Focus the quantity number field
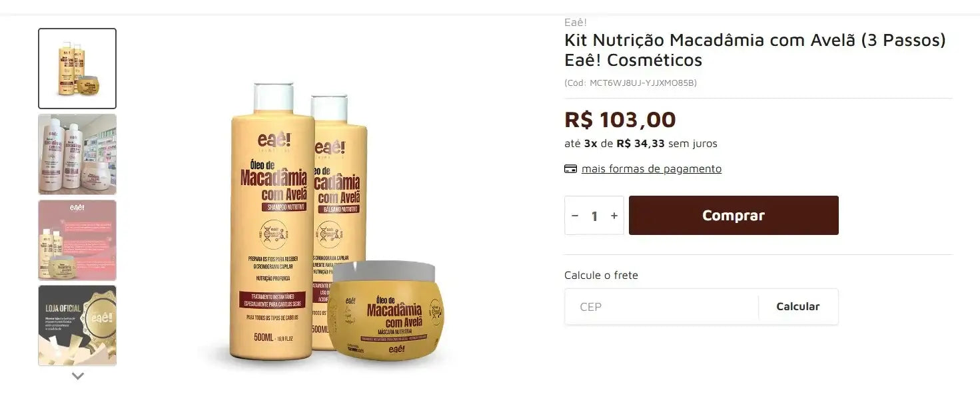This screenshot has width=980, height=420. coord(594,216)
